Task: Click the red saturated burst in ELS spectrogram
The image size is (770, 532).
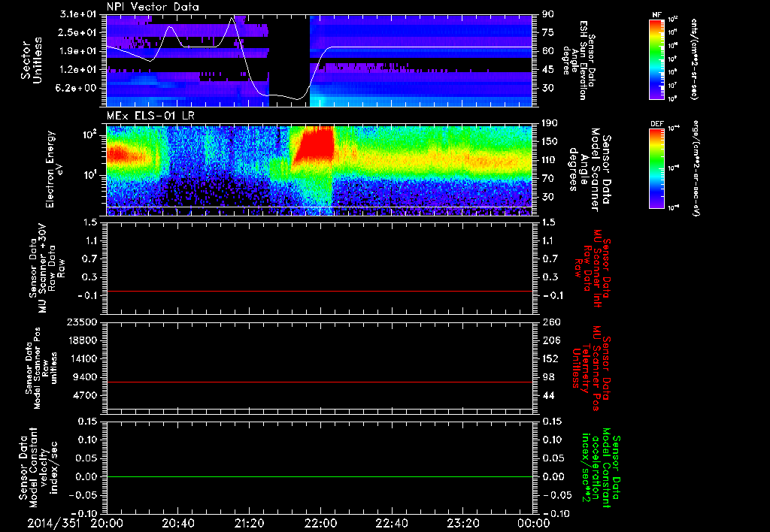Action: pyautogui.click(x=315, y=146)
